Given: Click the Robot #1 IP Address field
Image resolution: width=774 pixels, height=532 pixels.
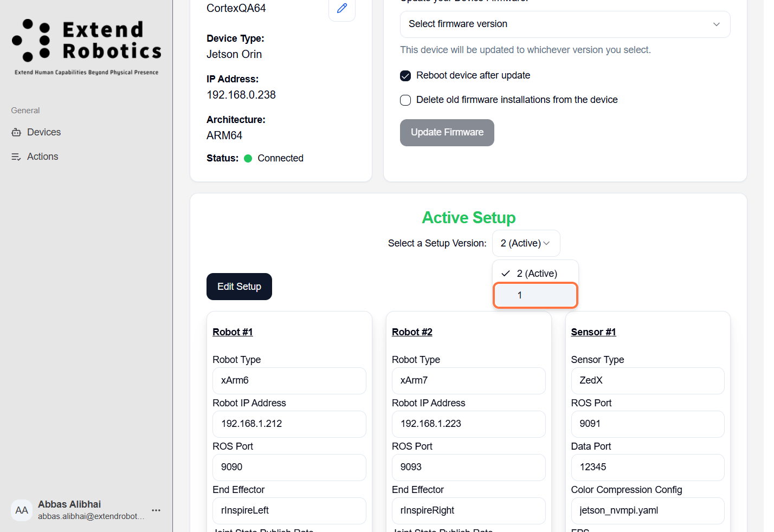Looking at the screenshot, I should click(x=289, y=424).
